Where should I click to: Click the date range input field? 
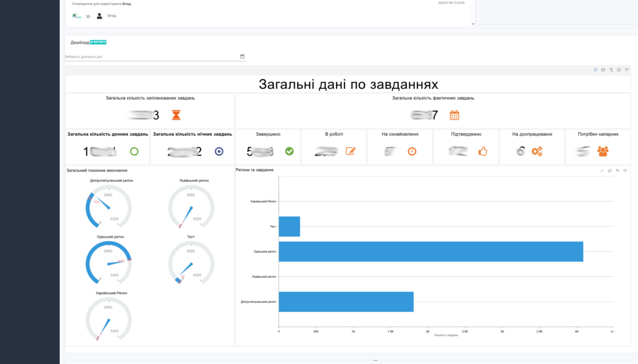(x=150, y=57)
